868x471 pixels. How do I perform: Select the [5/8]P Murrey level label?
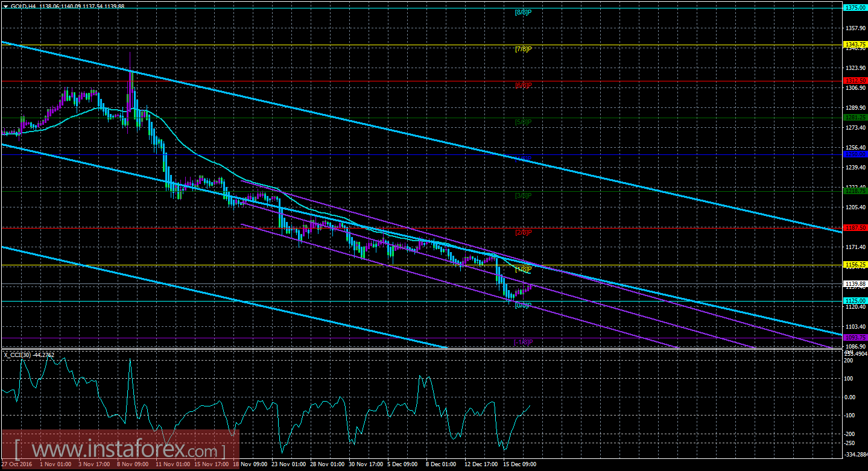click(x=523, y=122)
